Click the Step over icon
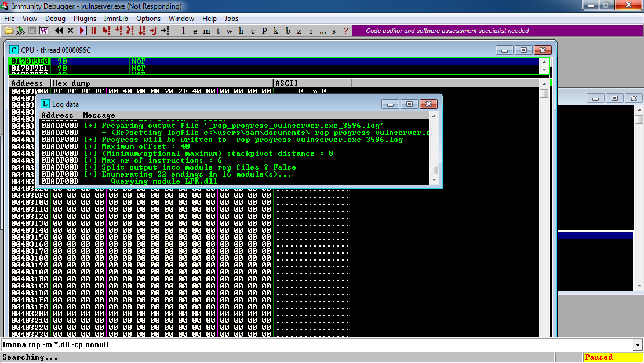 pos(119,31)
